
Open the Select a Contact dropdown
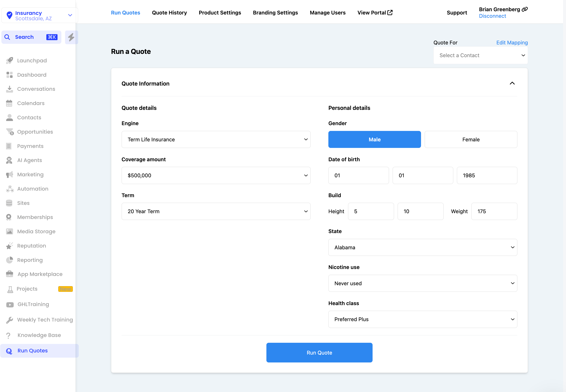(480, 55)
